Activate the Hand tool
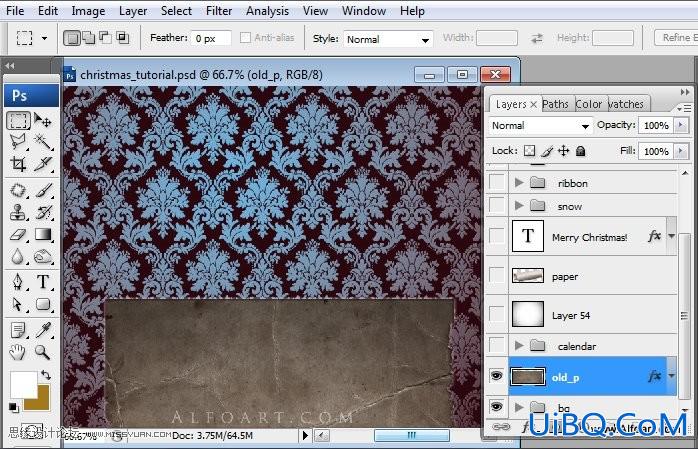Image resolution: width=698 pixels, height=449 pixels. click(18, 352)
